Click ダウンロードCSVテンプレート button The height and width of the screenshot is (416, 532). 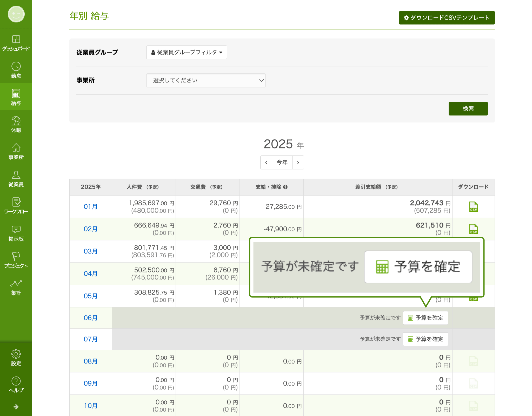pos(447,18)
